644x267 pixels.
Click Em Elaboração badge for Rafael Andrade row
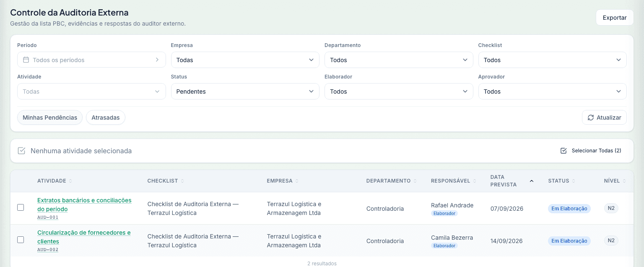tap(569, 209)
